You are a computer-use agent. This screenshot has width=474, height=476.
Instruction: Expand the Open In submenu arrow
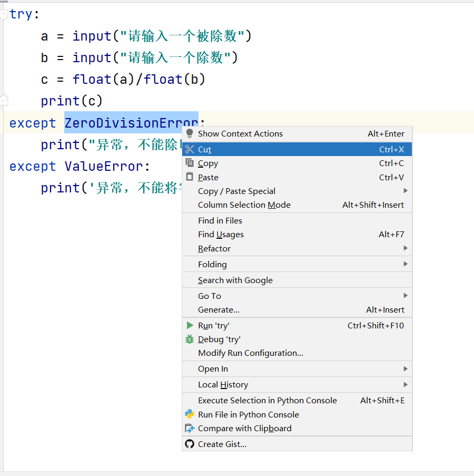tap(406, 368)
